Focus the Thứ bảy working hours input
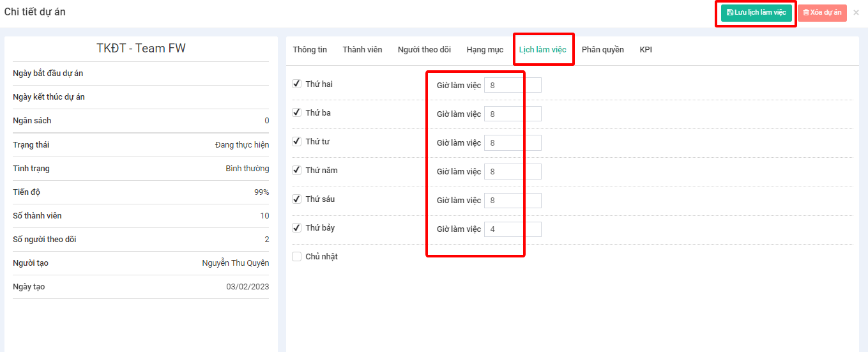This screenshot has width=868, height=352. click(x=512, y=229)
